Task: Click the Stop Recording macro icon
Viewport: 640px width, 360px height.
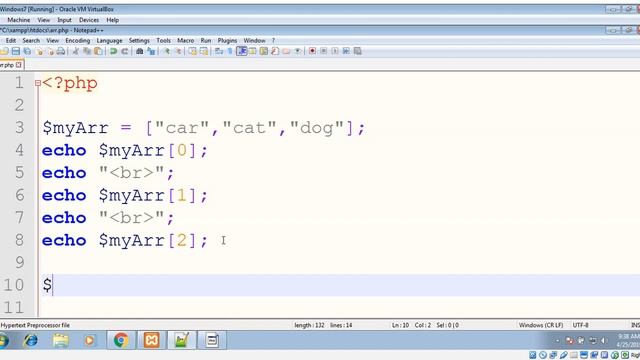Action: 324,51
